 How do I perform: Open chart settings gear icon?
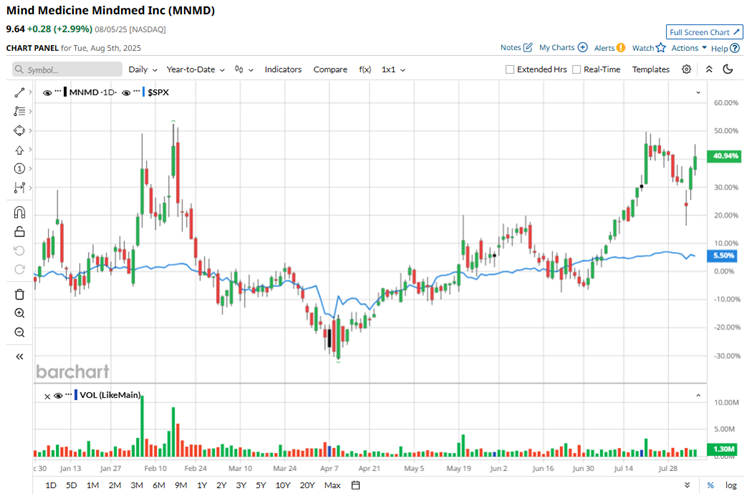(686, 70)
